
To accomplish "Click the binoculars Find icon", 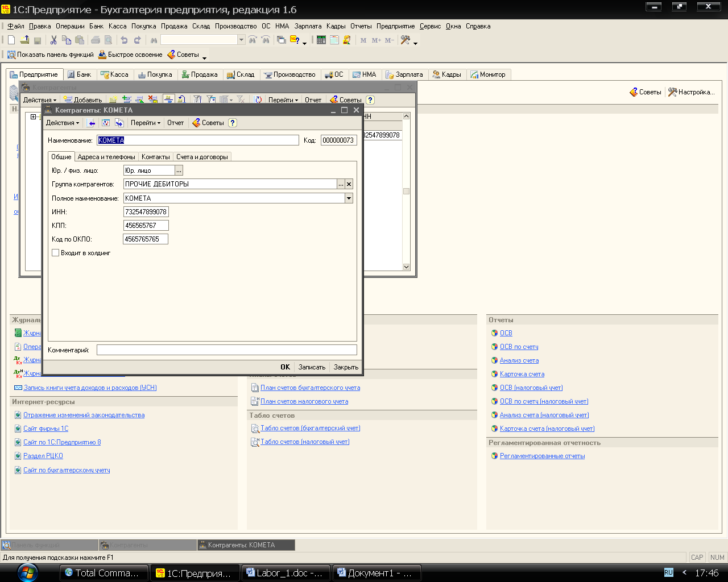I will (154, 40).
